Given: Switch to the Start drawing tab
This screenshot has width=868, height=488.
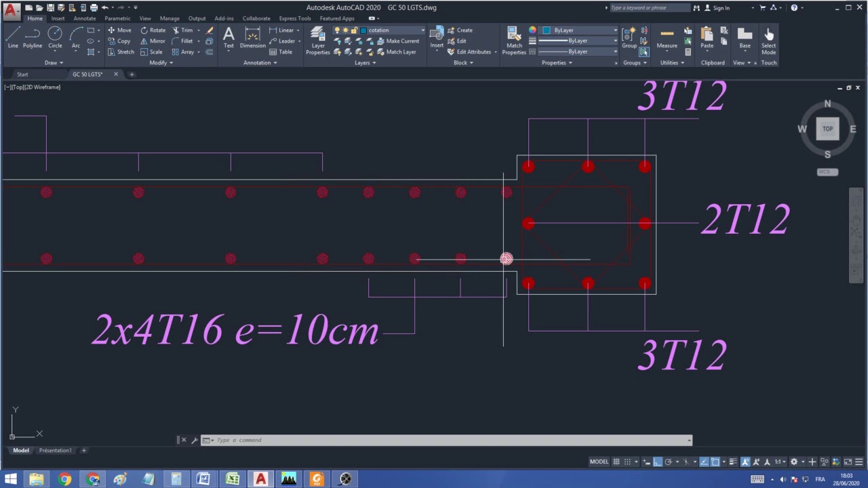Looking at the screenshot, I should click(x=22, y=74).
